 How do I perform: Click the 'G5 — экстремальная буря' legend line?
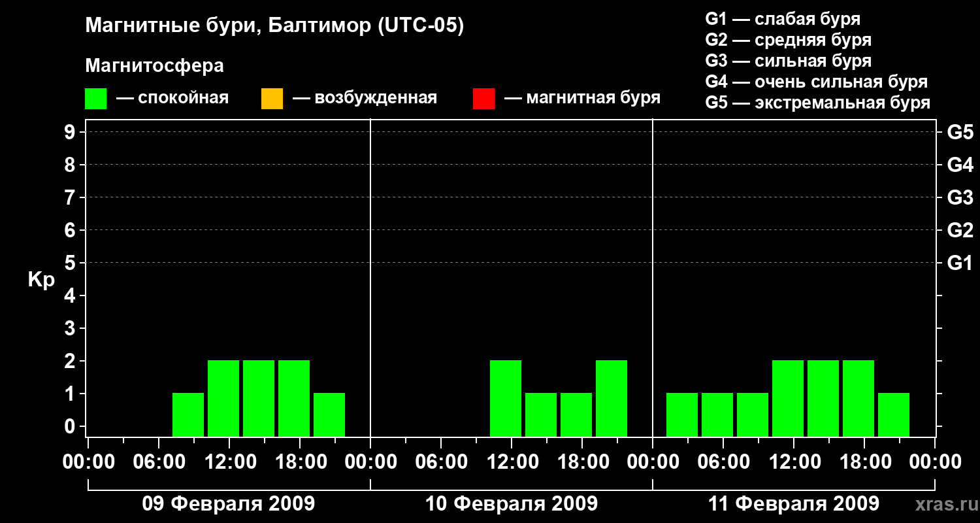pos(818,103)
